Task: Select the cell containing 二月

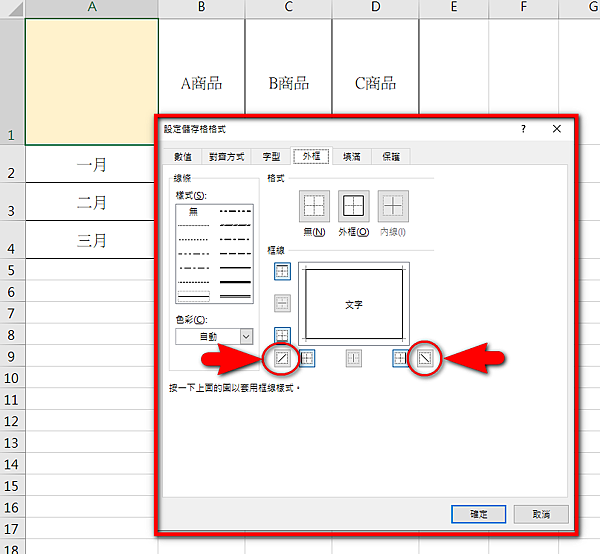Action: [x=92, y=202]
